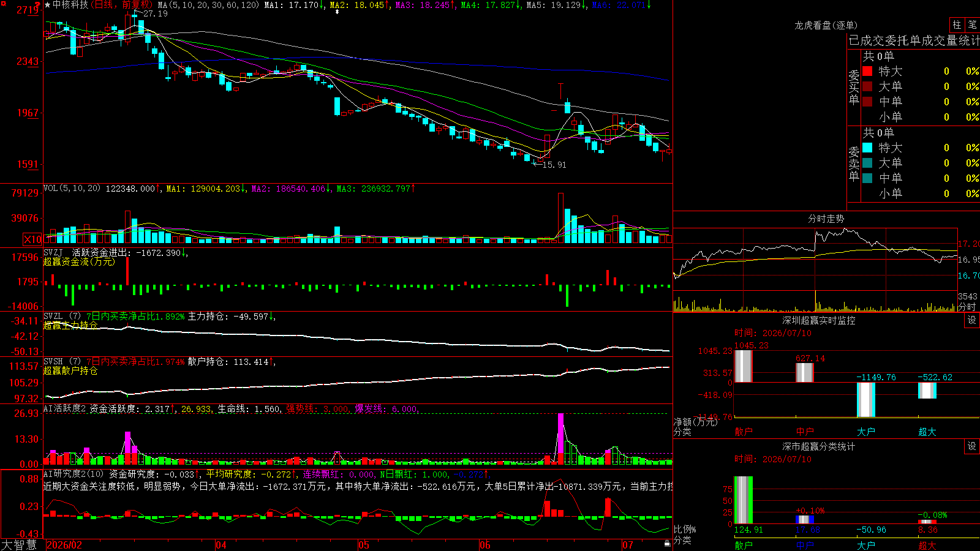The image size is (980, 551).
Task: Click the 06 month timeline marker
Action: (485, 545)
